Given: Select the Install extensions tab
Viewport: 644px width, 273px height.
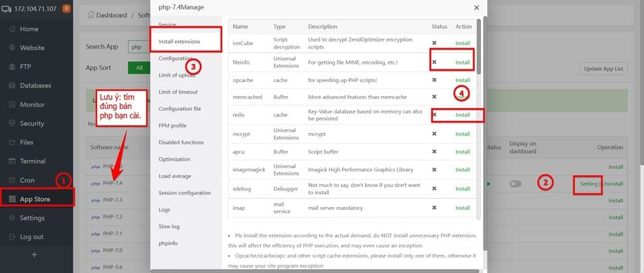Looking at the screenshot, I should (x=179, y=42).
